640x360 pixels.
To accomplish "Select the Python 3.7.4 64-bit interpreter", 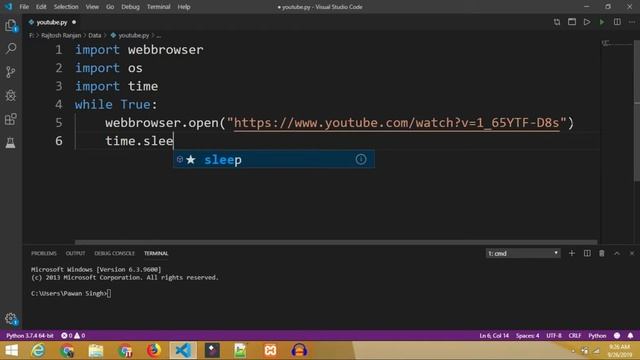I will pos(30,336).
